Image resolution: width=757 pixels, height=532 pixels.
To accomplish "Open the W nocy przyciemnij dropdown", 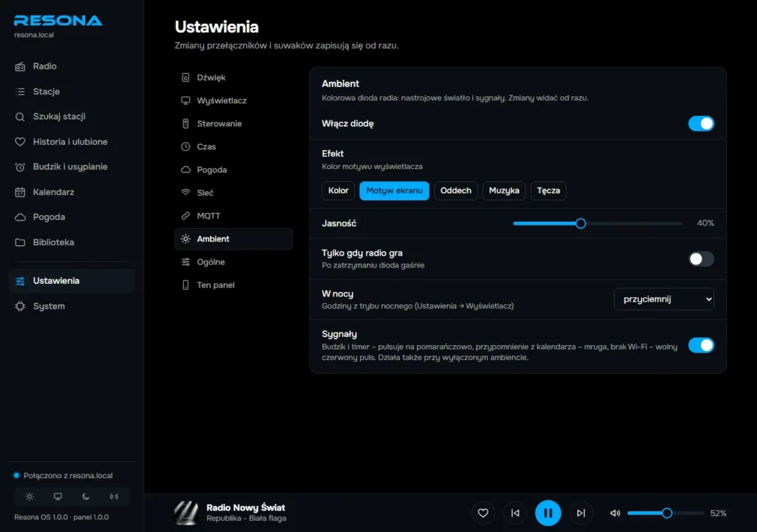I will pos(664,299).
